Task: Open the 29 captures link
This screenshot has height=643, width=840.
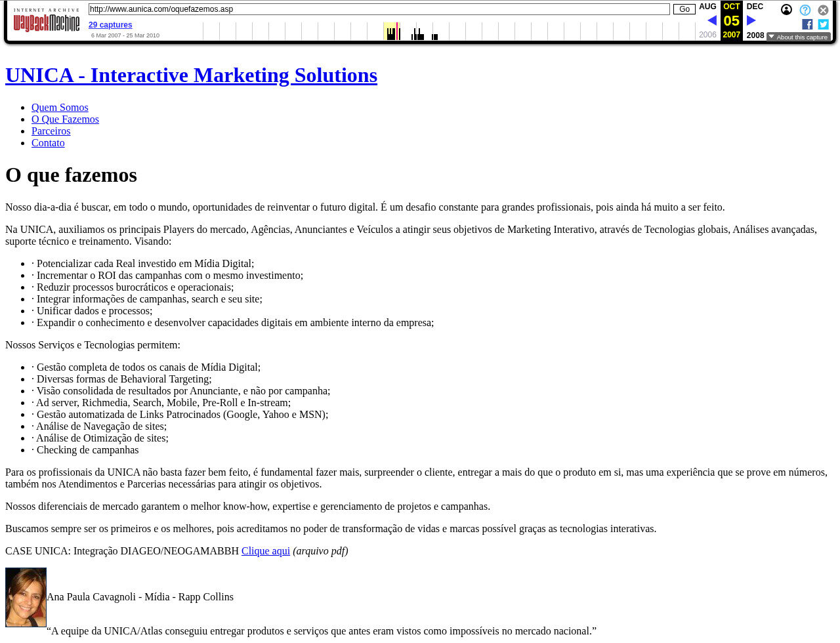Action: [x=110, y=25]
